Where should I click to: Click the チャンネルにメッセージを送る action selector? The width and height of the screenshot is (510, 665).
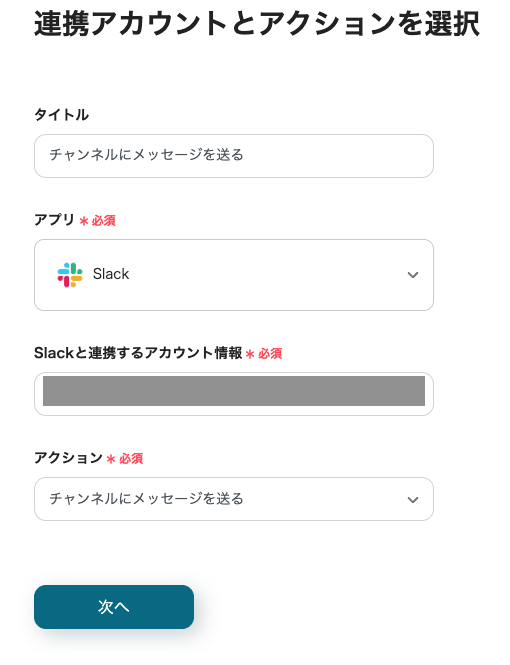(234, 499)
